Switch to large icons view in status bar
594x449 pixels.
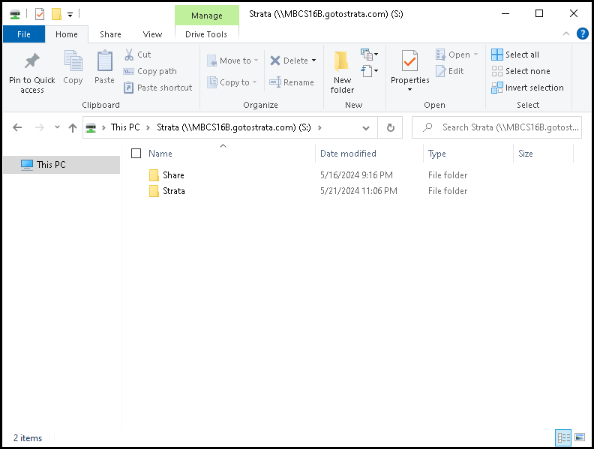(580, 438)
